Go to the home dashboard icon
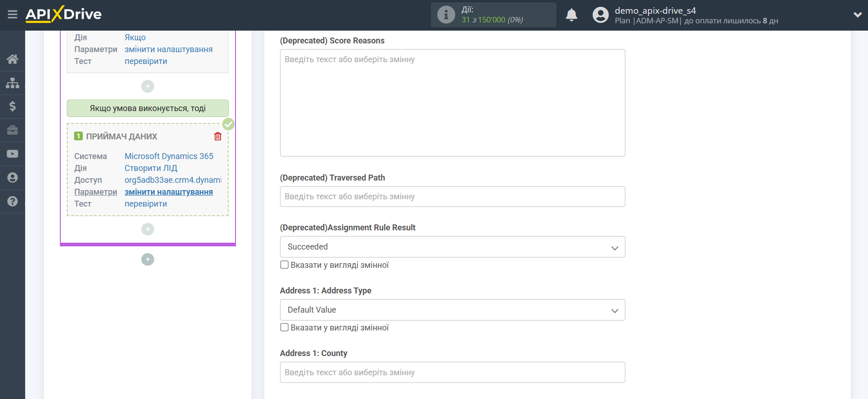 pyautogui.click(x=12, y=59)
